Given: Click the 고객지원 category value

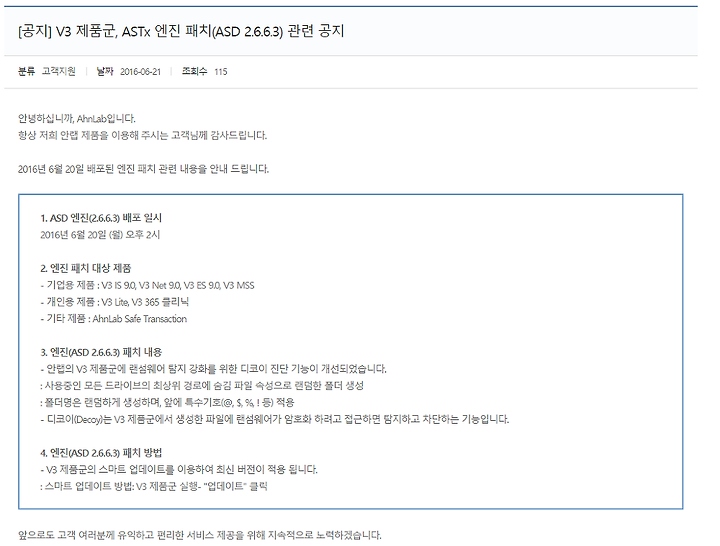Looking at the screenshot, I should [59, 71].
